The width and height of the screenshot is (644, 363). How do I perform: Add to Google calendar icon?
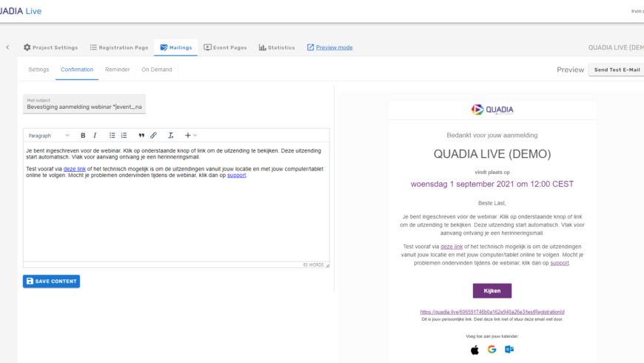tap(492, 350)
